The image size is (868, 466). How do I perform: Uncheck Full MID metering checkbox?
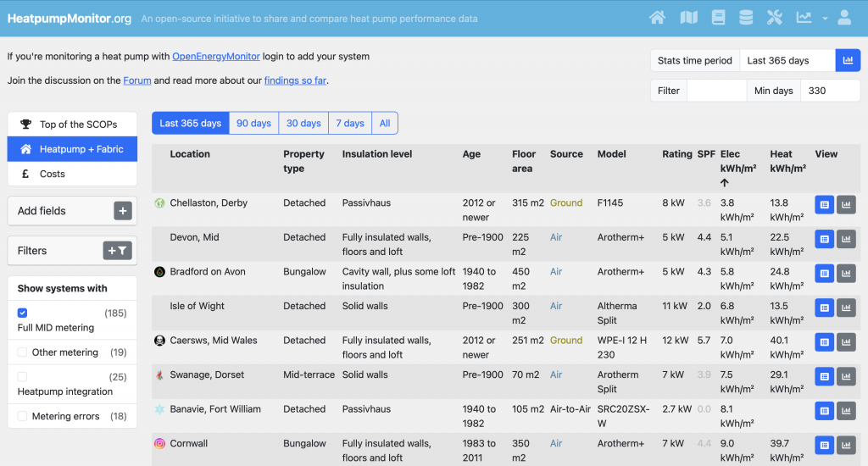pyautogui.click(x=23, y=313)
